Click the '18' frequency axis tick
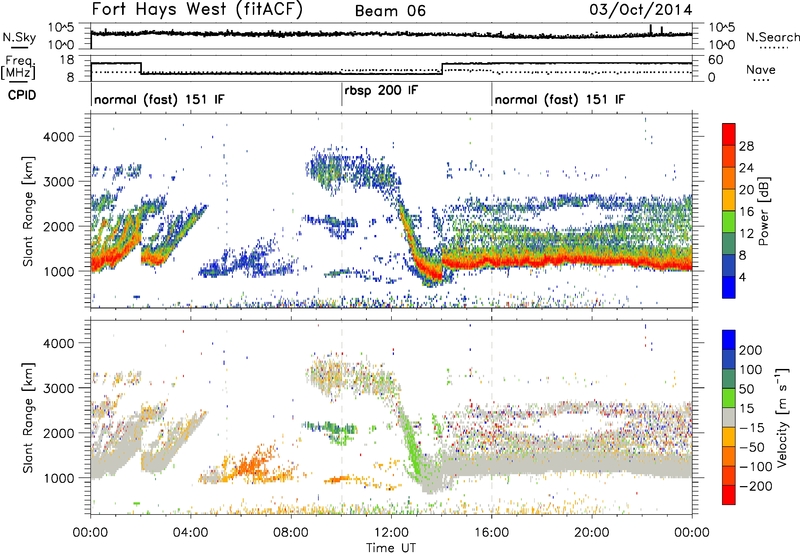Viewport: 800px width, 554px height. tap(67, 60)
